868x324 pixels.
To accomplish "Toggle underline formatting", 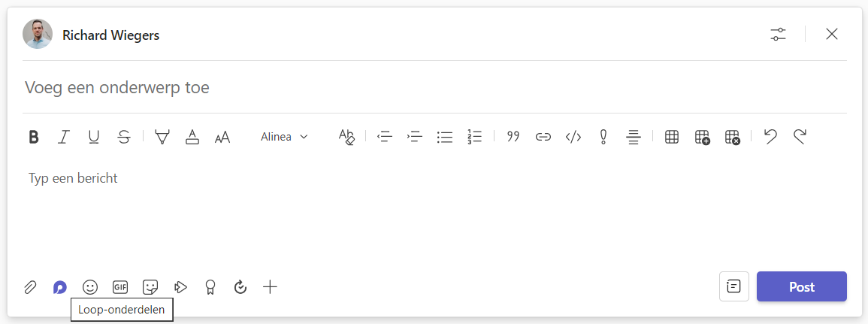I will [x=94, y=137].
